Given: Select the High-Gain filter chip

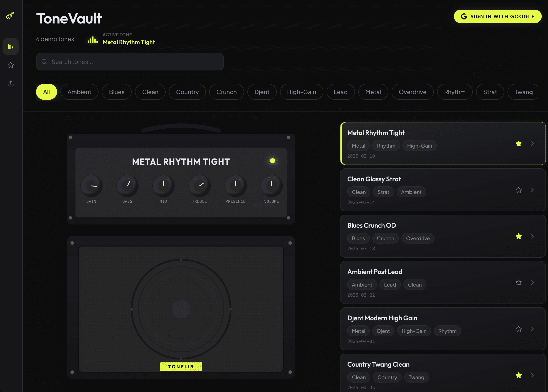Looking at the screenshot, I should click(301, 92).
